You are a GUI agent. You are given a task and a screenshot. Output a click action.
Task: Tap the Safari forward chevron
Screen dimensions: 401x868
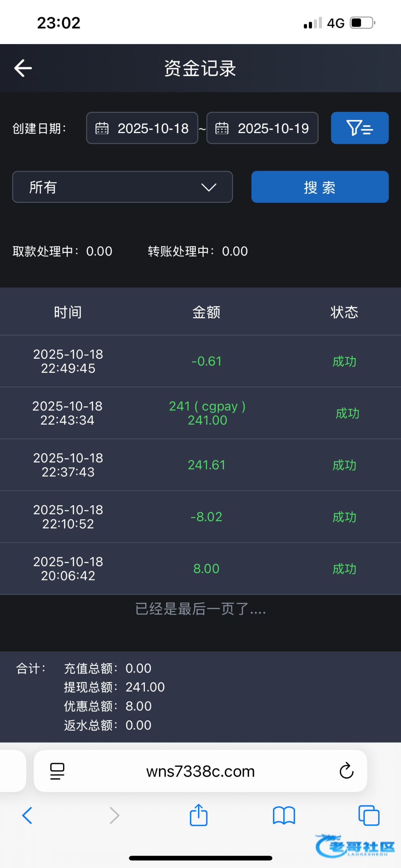click(x=114, y=816)
